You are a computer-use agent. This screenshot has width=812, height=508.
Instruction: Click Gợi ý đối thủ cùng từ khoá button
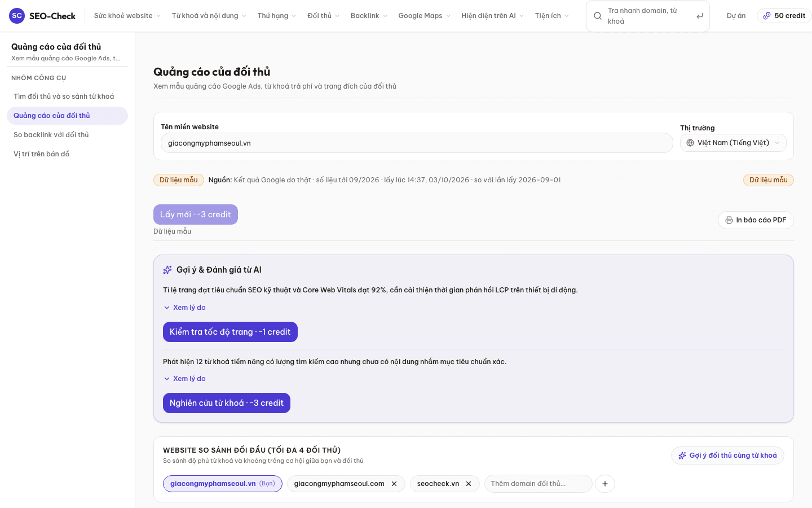[x=727, y=456]
